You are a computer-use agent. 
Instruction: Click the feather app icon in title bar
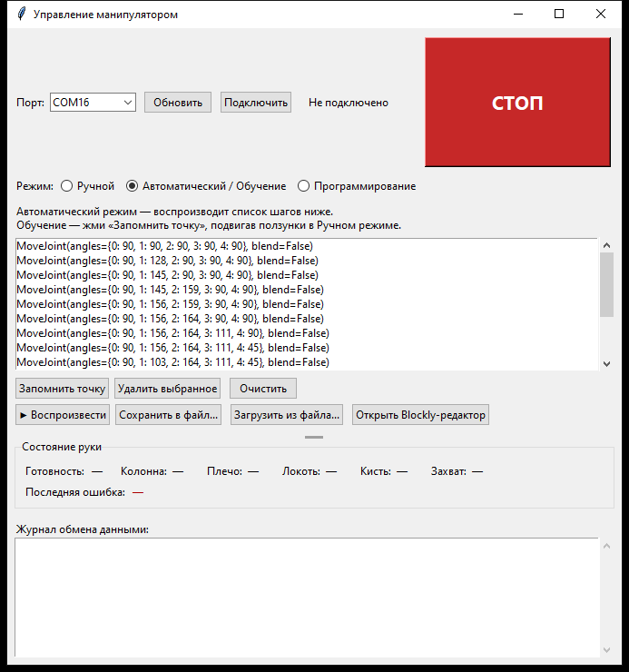coord(22,15)
